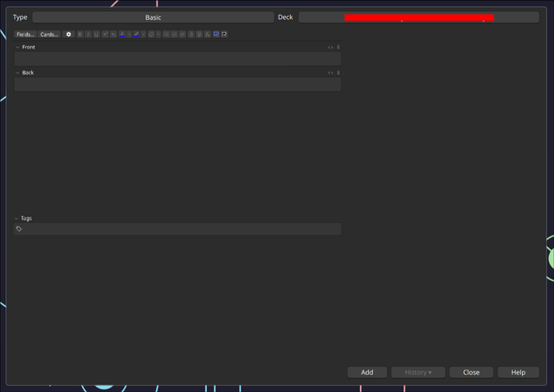554x392 pixels.
Task: Apply the text color button
Action: click(122, 35)
